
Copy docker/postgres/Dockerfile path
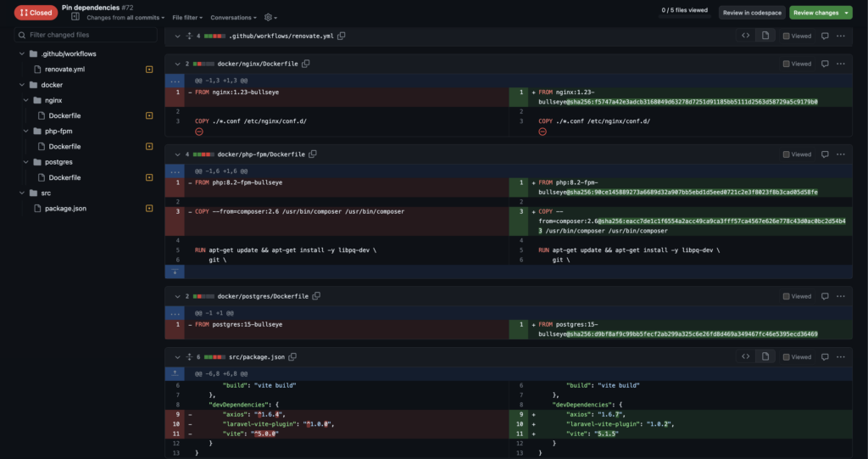point(316,296)
